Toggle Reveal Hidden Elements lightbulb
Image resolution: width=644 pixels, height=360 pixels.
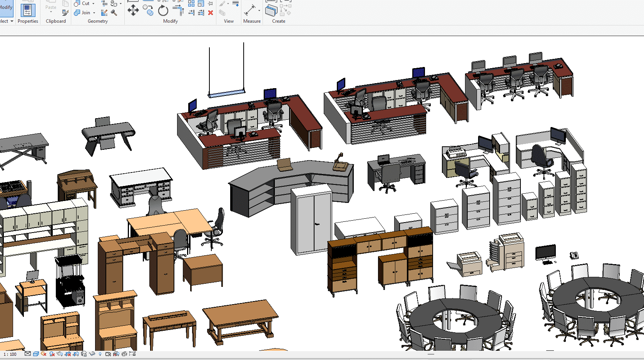click(x=100, y=354)
